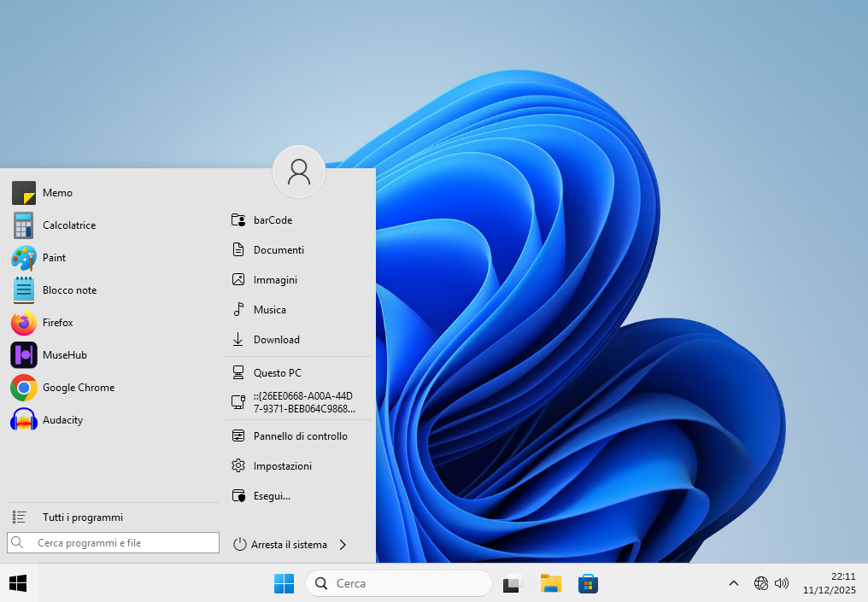Open the Musica menu entry
The width and height of the screenshot is (868, 602).
298,310
